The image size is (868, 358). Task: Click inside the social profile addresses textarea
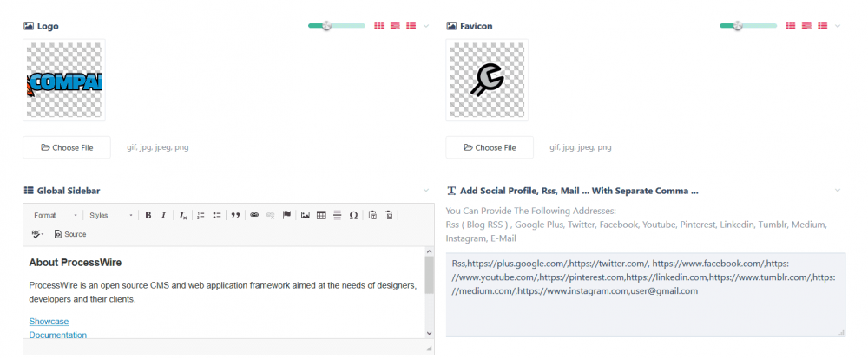[x=646, y=295]
